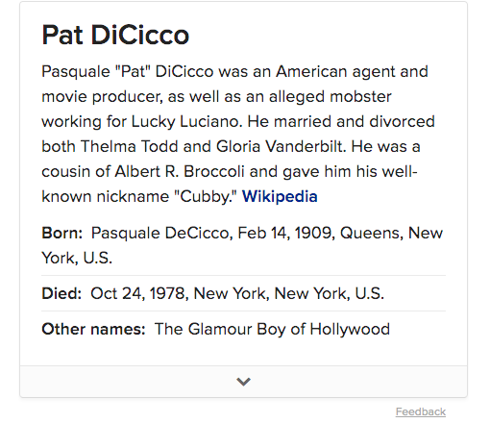The width and height of the screenshot is (490, 448).
Task: Click the quoted nickname Cubby
Action: tap(206, 197)
